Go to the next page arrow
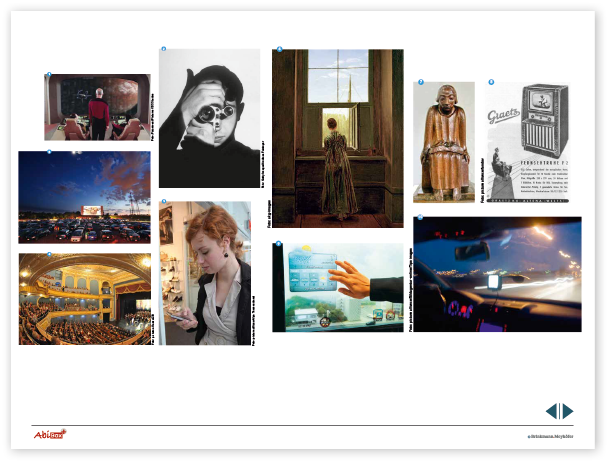 tap(567, 411)
